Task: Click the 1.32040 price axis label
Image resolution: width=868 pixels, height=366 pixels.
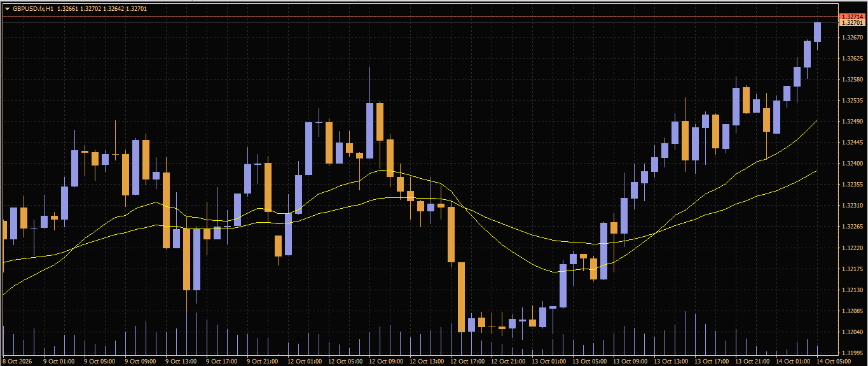Action: 851,332
